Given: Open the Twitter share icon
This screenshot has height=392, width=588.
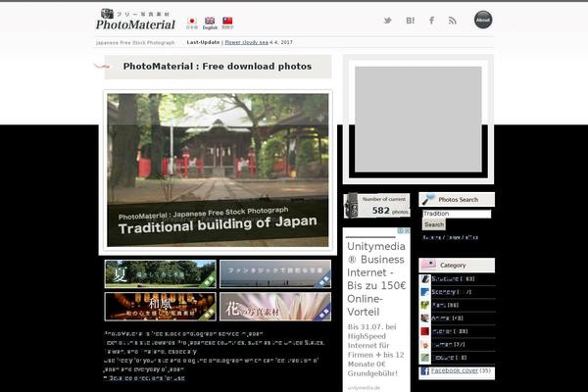Looking at the screenshot, I should click(x=388, y=21).
